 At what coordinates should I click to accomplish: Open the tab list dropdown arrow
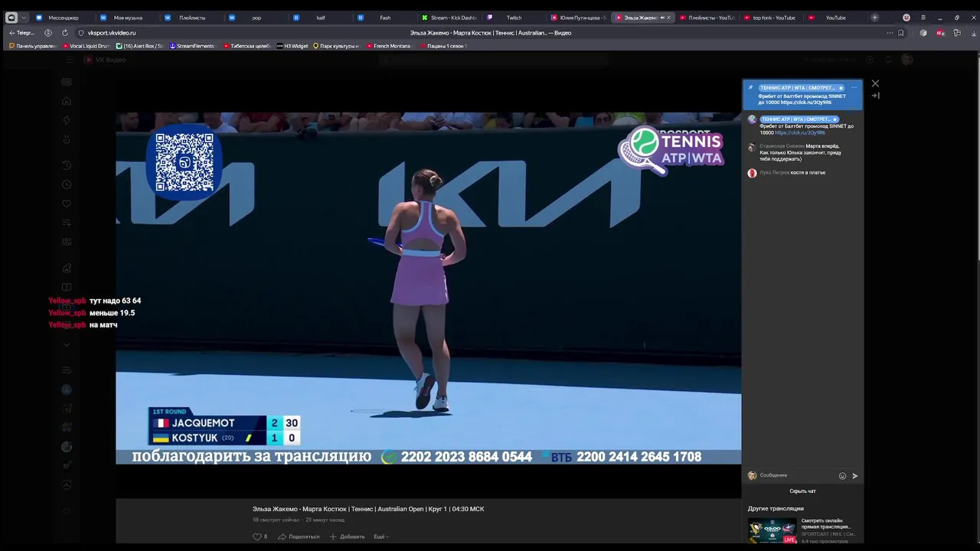coord(24,18)
